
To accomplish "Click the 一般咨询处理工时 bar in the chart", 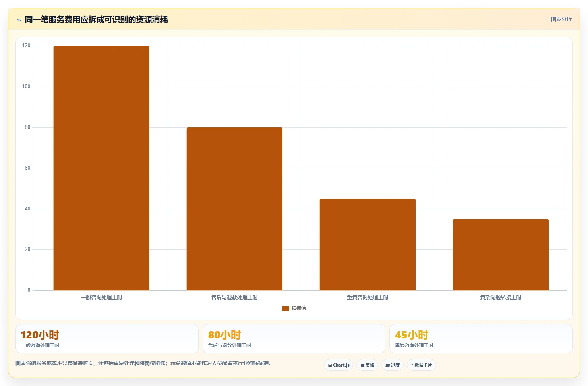I will [x=101, y=168].
